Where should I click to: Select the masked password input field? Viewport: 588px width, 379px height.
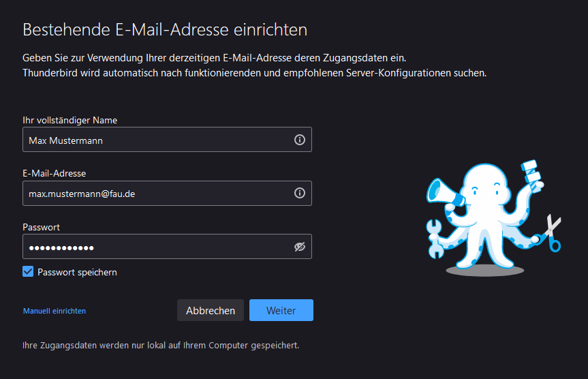coord(157,247)
